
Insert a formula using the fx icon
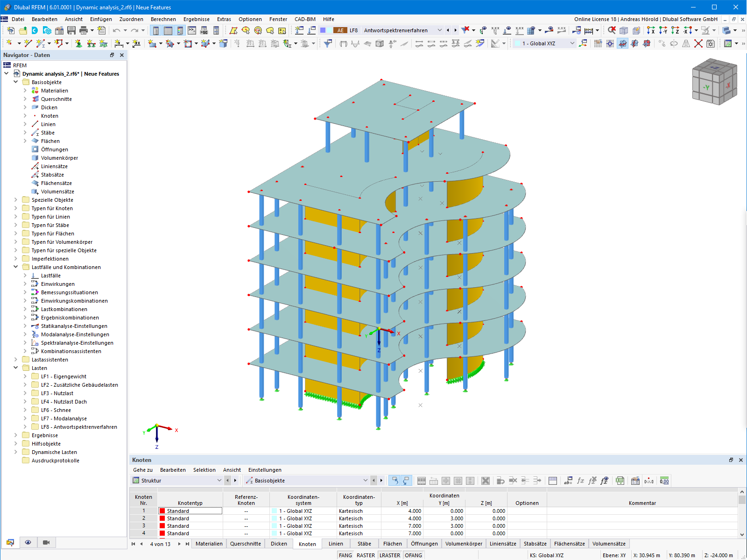click(580, 481)
